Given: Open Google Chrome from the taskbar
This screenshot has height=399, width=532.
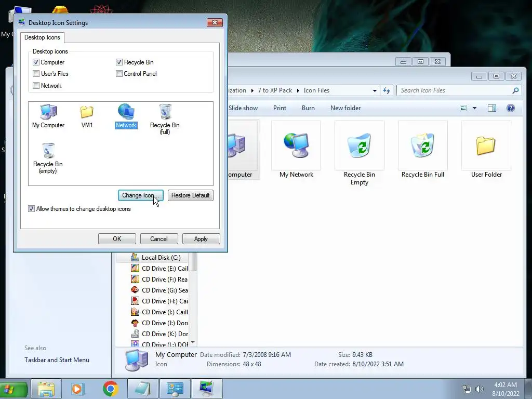Looking at the screenshot, I should click(x=110, y=389).
